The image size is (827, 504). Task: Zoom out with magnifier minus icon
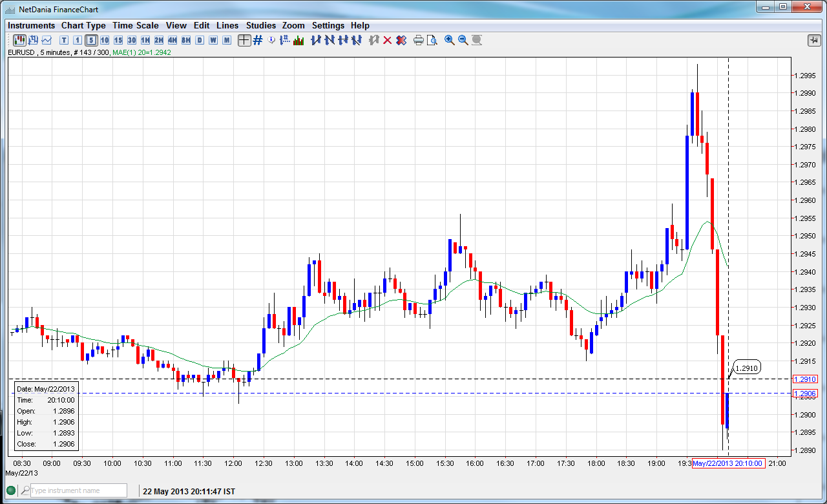[463, 40]
